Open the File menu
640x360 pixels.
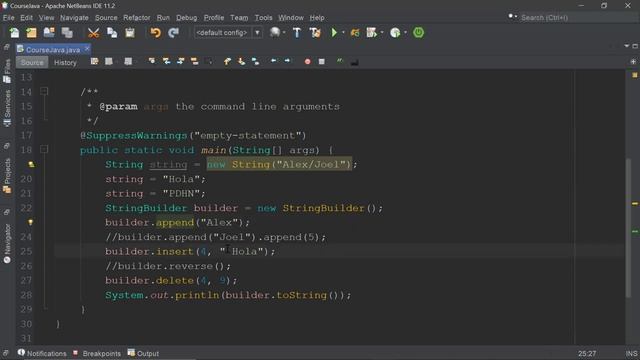pyautogui.click(x=9, y=18)
